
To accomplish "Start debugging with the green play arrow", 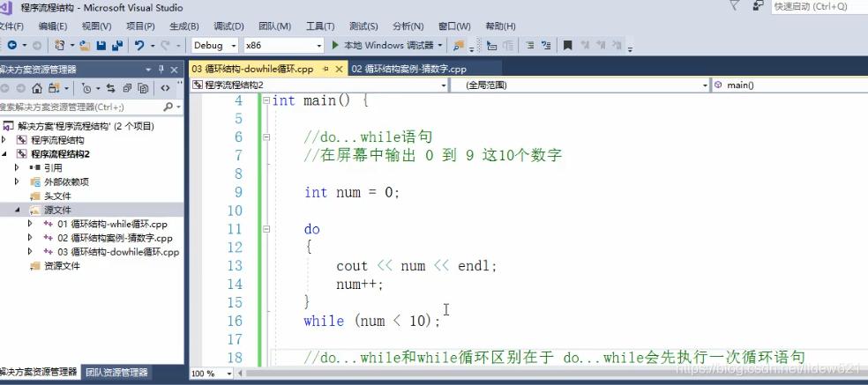I will click(335, 45).
